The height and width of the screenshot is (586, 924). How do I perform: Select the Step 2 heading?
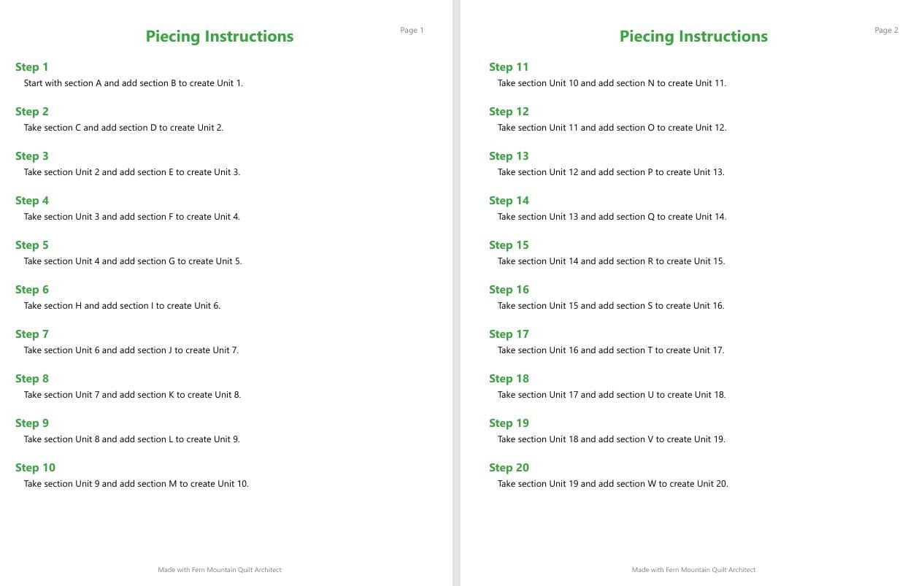tap(32, 112)
